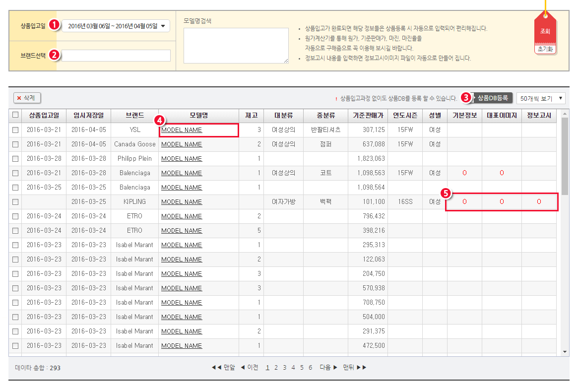Image resolution: width=578 pixels, height=392 pixels.
Task: Open the 50개씩 보기 dropdown
Action: (540, 98)
